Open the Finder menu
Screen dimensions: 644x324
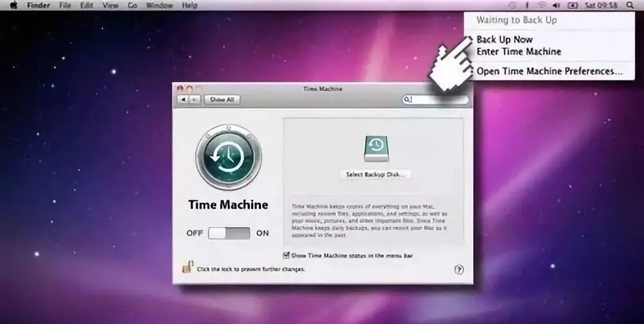[x=38, y=5]
